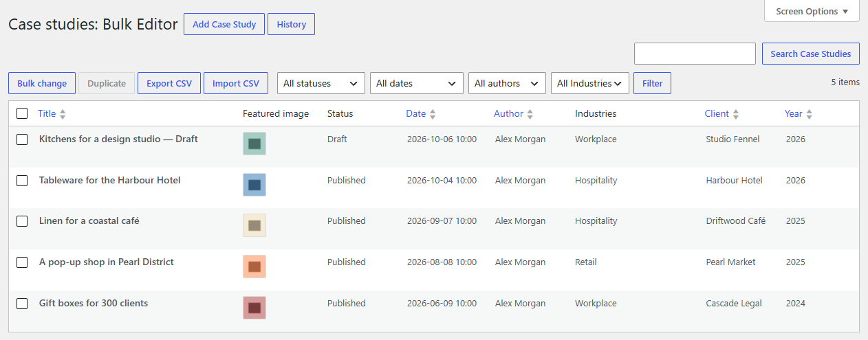Click the sort arrows beside the Year column
The image size is (868, 340).
coord(810,114)
